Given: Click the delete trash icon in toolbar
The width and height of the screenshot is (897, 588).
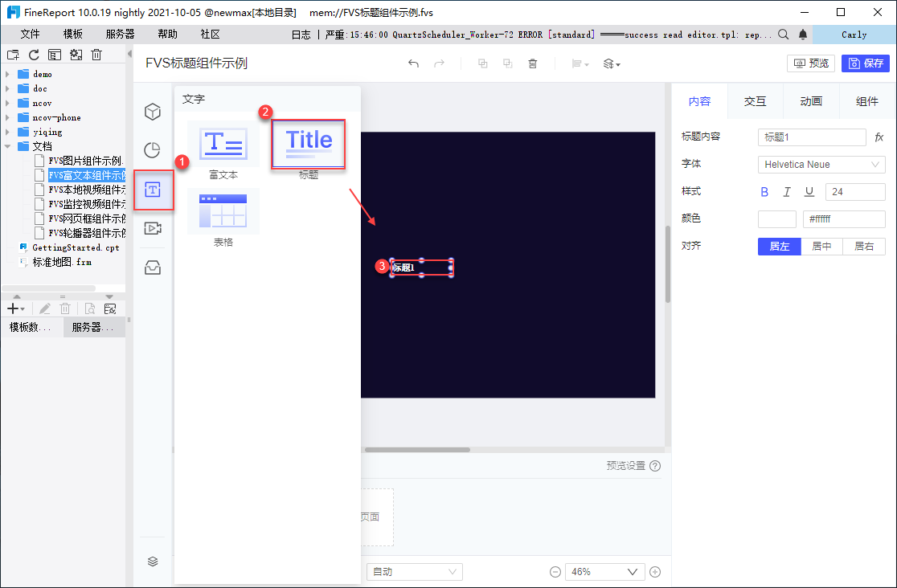Looking at the screenshot, I should coord(533,63).
